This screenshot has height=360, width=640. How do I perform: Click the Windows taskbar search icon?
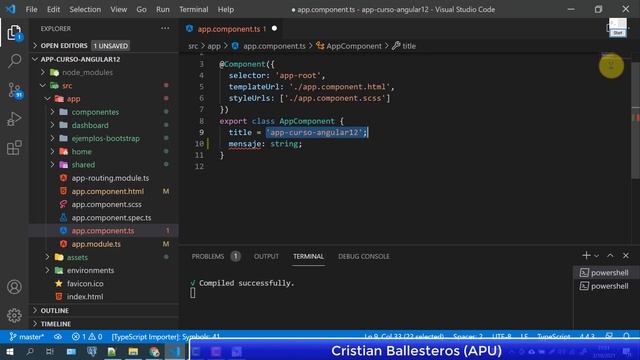[x=30, y=351]
